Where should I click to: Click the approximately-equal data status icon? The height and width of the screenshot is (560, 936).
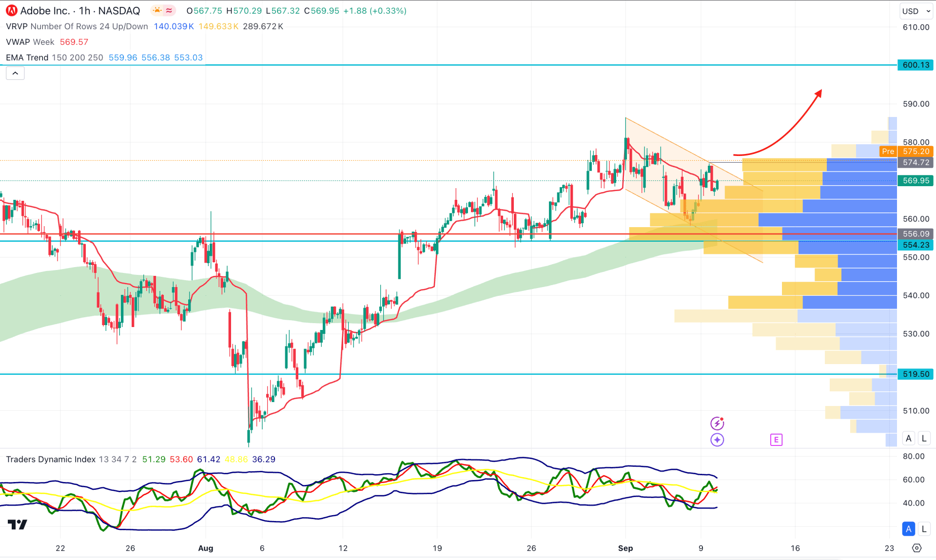coord(169,10)
